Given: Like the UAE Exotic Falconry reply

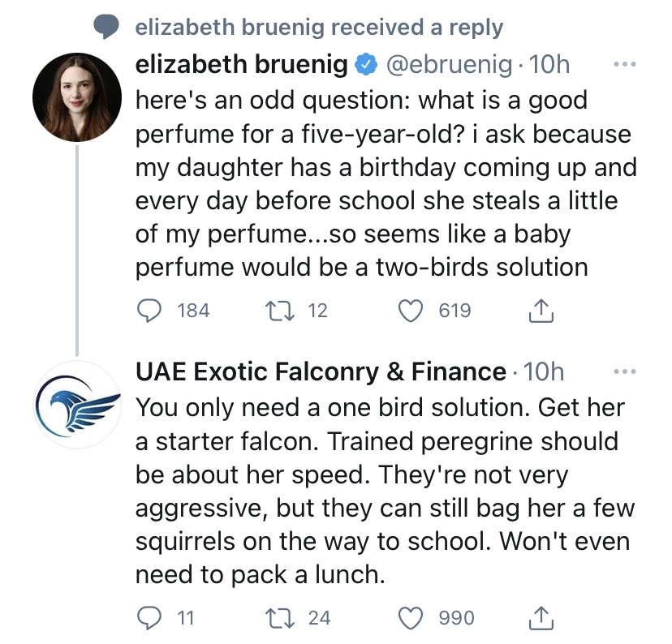Looking at the screenshot, I should coord(411,618).
